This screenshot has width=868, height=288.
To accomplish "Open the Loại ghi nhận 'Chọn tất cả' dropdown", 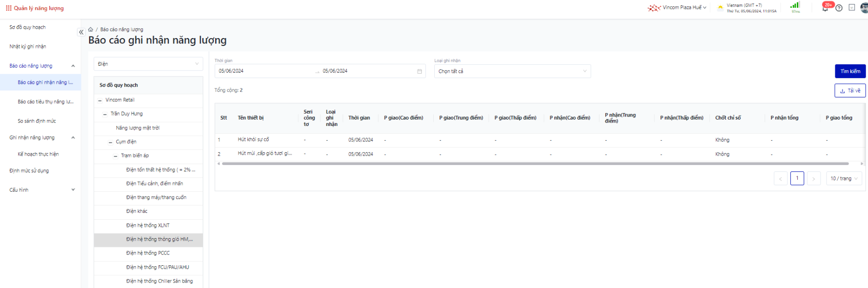I will (x=512, y=71).
